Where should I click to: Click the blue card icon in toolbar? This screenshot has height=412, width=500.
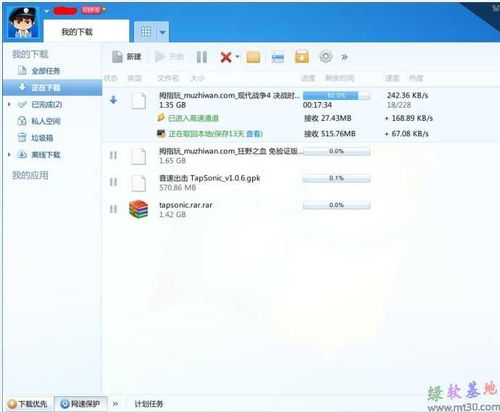(278, 57)
